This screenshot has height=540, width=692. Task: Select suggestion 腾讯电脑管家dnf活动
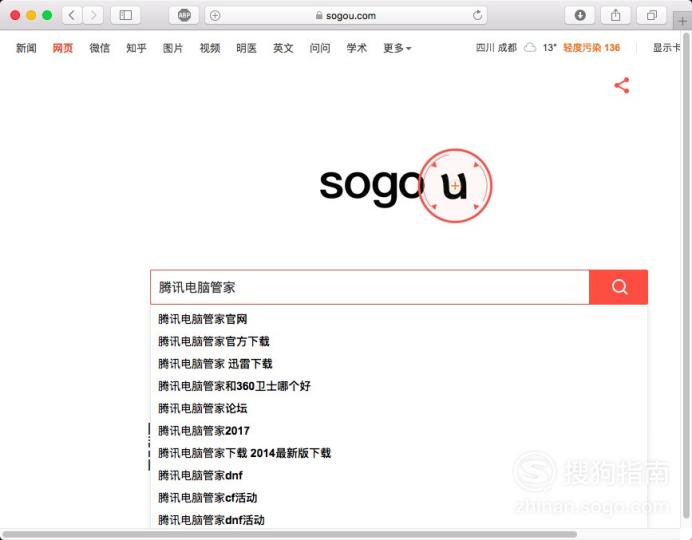(x=211, y=520)
